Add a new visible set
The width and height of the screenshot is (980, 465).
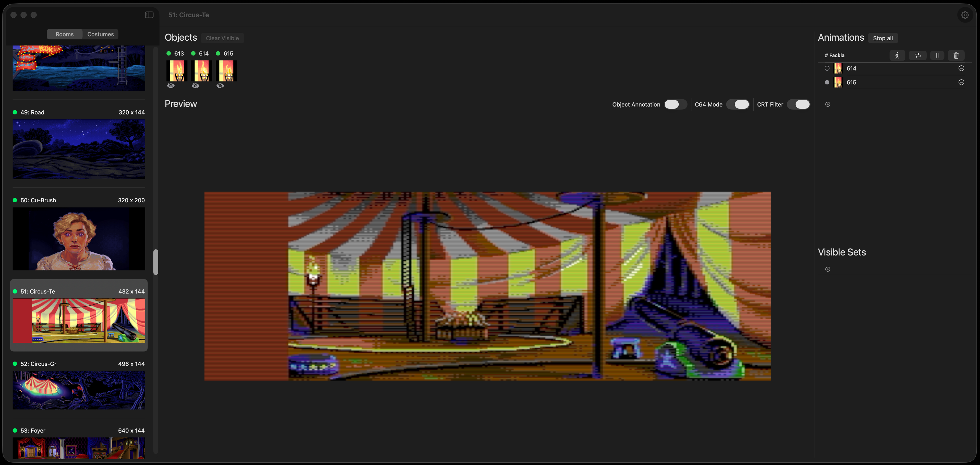pos(827,269)
